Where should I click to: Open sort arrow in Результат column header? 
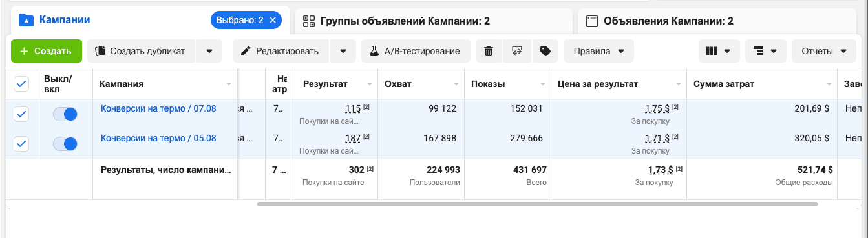[370, 84]
